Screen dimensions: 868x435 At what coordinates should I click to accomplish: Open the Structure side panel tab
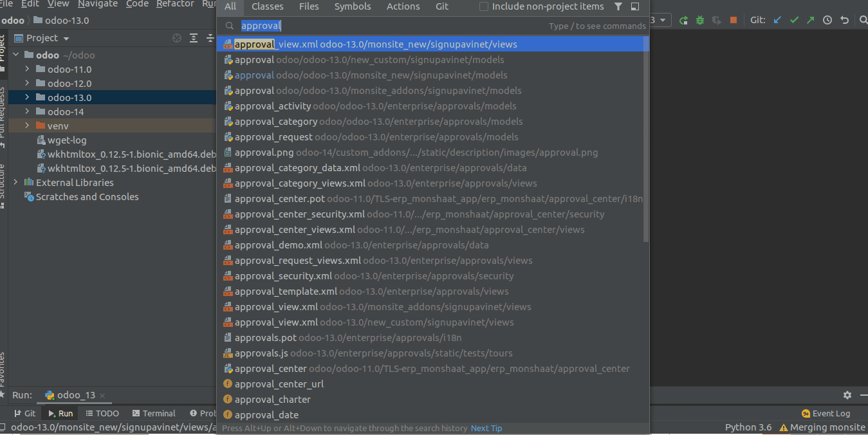pyautogui.click(x=3, y=185)
